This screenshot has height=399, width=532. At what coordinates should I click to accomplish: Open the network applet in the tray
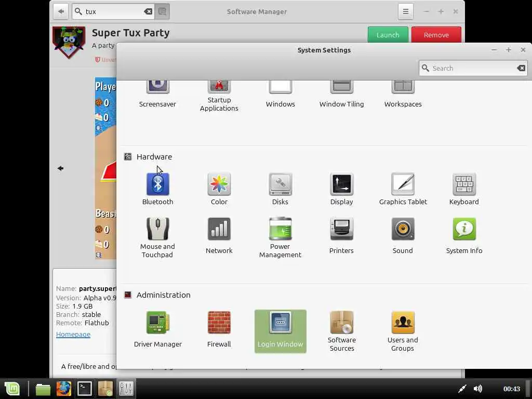tap(462, 389)
